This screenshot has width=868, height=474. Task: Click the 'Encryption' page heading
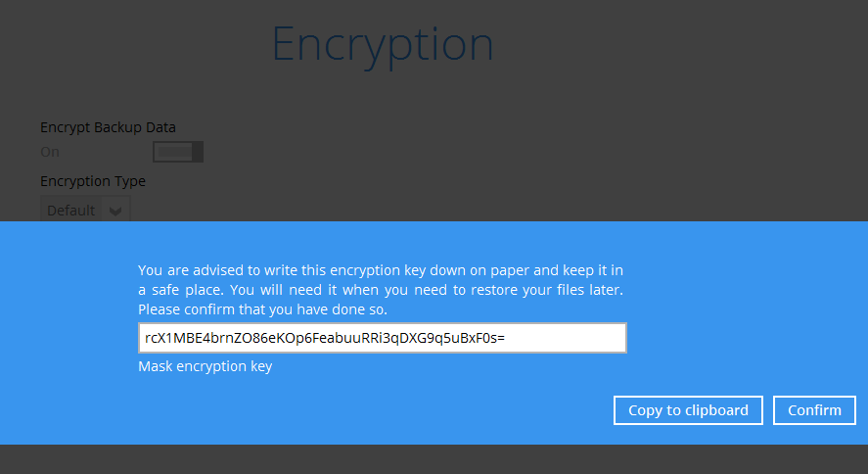(x=383, y=44)
